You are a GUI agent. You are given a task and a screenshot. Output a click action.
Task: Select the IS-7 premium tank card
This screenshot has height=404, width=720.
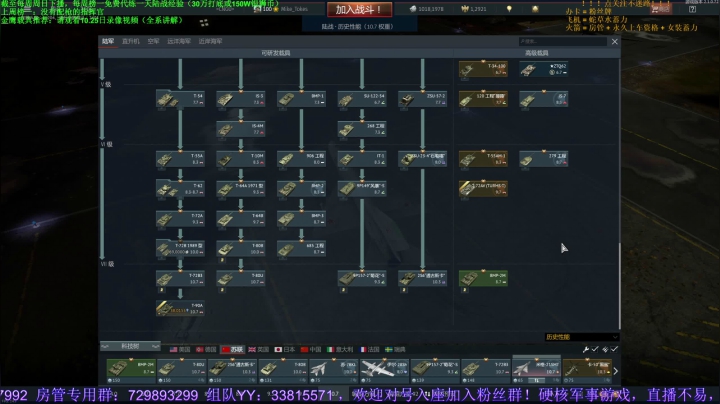pyautogui.click(x=544, y=99)
